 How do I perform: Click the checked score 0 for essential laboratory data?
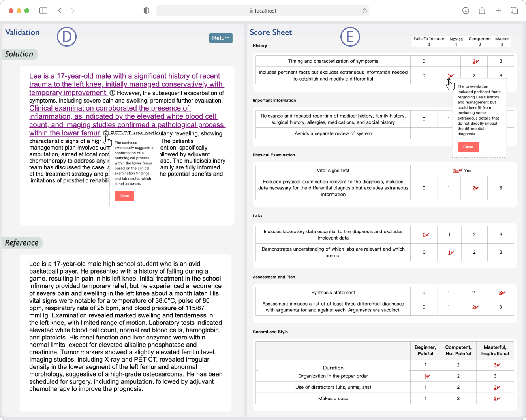pyautogui.click(x=425, y=234)
